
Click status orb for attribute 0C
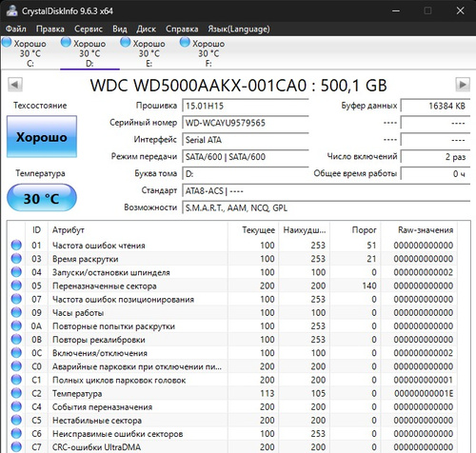click(x=16, y=353)
